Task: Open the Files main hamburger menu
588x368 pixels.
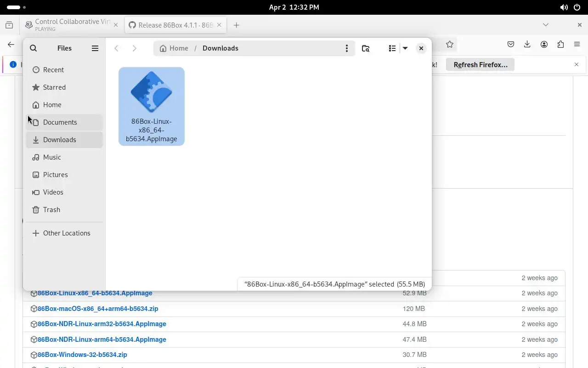Action: [95, 48]
